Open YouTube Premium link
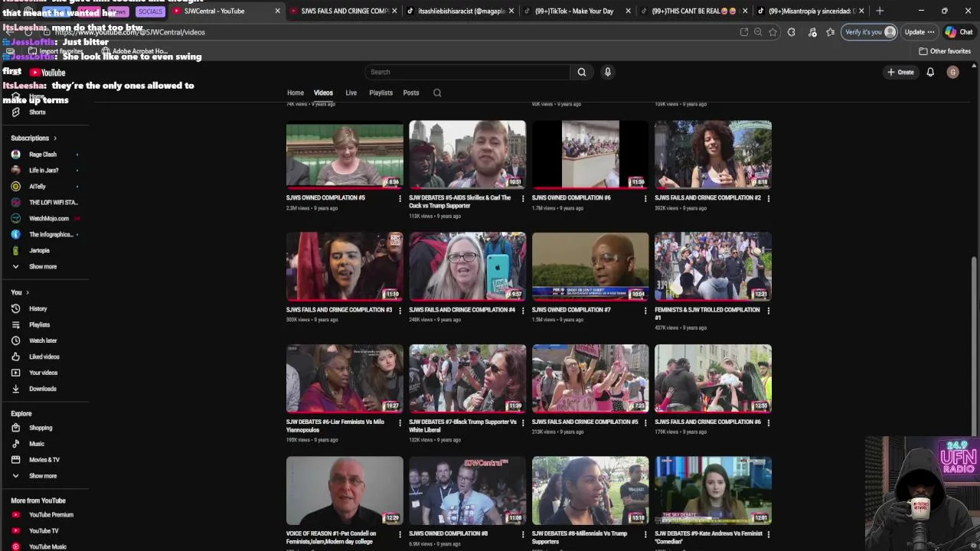980x551 pixels. point(51,515)
